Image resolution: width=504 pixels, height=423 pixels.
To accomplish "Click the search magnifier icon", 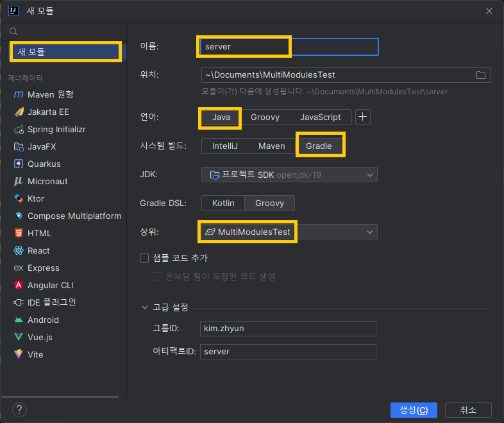I will pyautogui.click(x=13, y=31).
